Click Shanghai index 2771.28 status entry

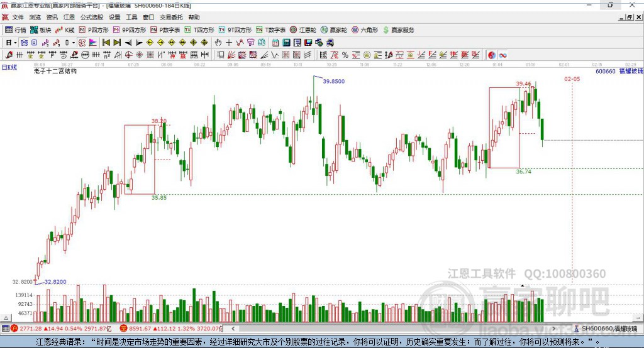pos(62,329)
